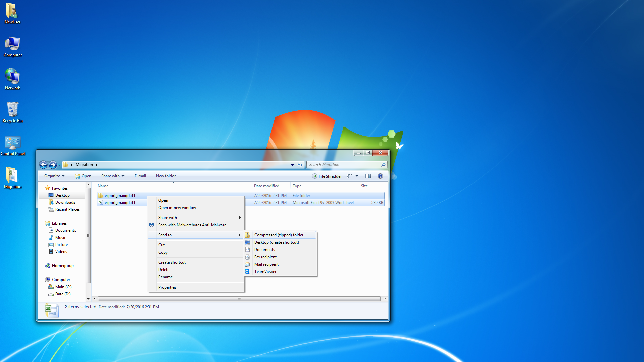Open Pictures library in sidebar
This screenshot has height=362, width=644.
click(62, 245)
